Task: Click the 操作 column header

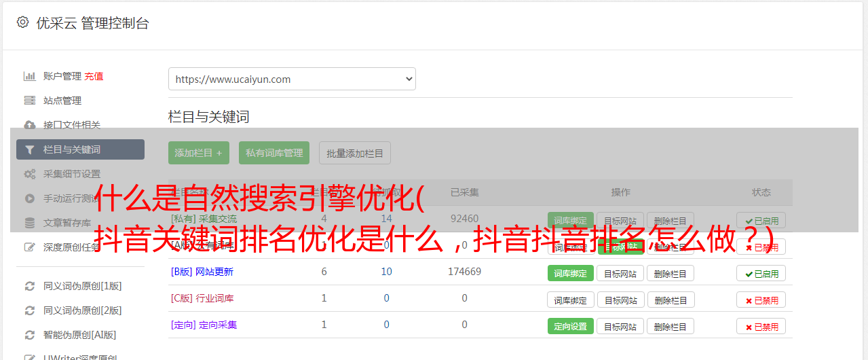Action: pyautogui.click(x=620, y=192)
